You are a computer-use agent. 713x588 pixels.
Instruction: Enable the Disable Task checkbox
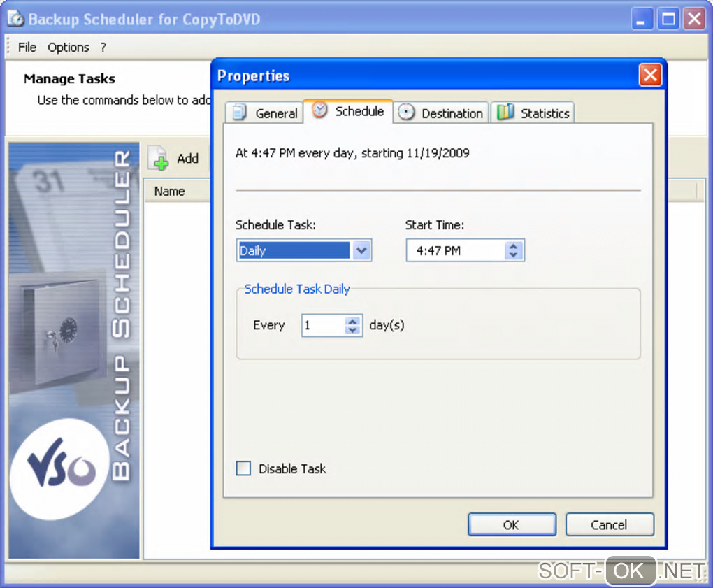point(243,468)
